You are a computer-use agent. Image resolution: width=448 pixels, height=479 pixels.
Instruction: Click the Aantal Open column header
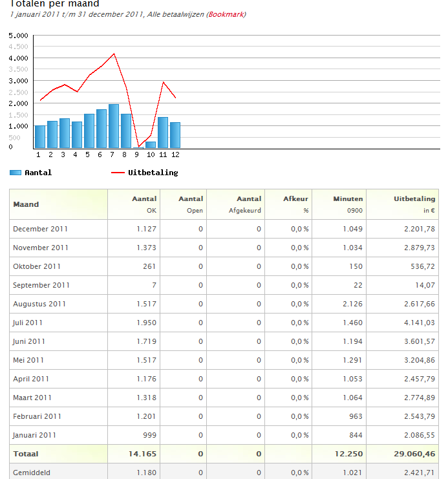coord(184,204)
